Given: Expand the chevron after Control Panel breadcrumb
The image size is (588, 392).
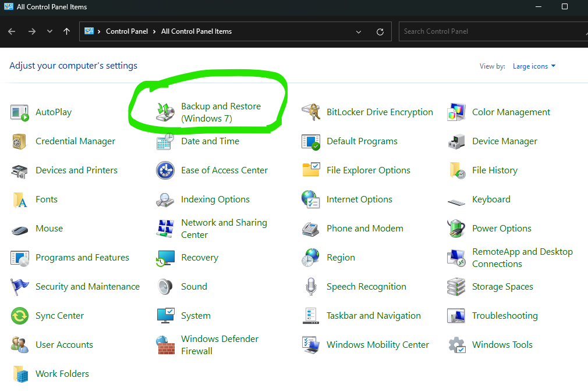Looking at the screenshot, I should (154, 31).
